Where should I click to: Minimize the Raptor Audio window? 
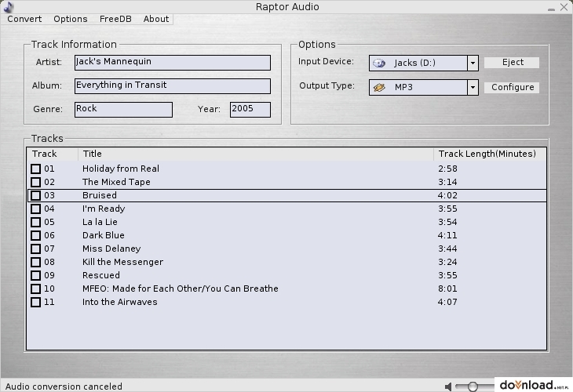(552, 8)
